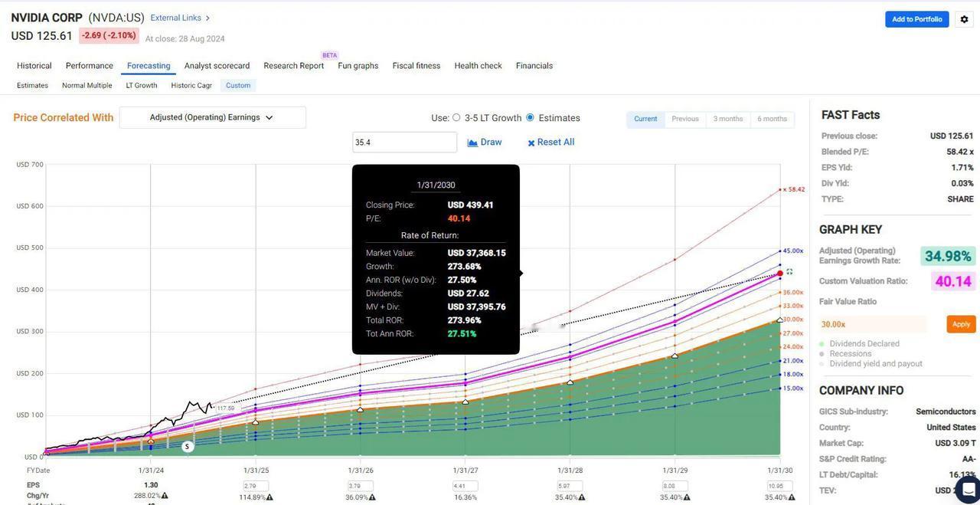The height and width of the screenshot is (505, 980).
Task: Click warning triangle beside 288.02%
Action: click(165, 496)
